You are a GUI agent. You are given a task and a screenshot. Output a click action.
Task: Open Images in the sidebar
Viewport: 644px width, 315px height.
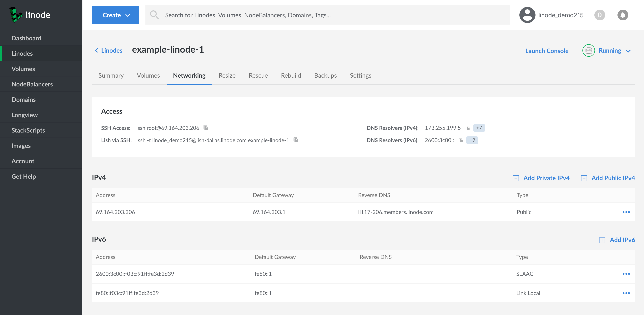tap(41, 146)
